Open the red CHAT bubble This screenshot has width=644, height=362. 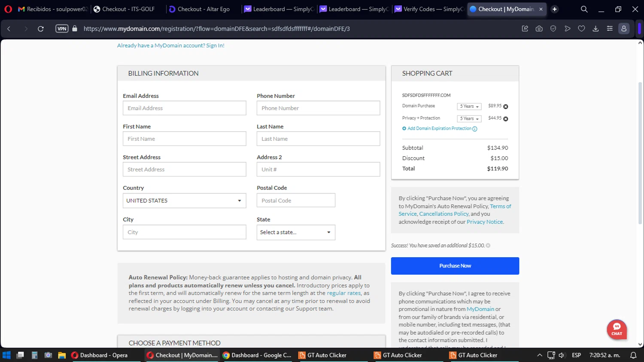pos(617,329)
